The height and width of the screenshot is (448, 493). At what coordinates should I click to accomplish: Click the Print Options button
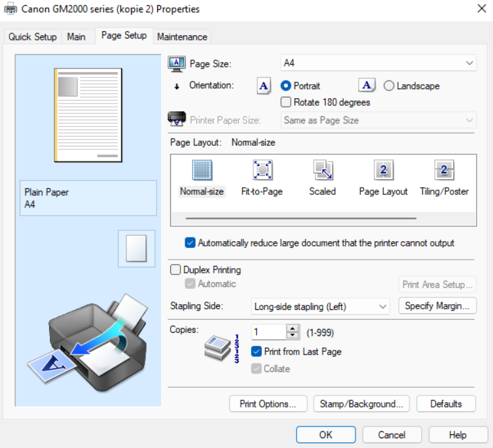point(268,404)
